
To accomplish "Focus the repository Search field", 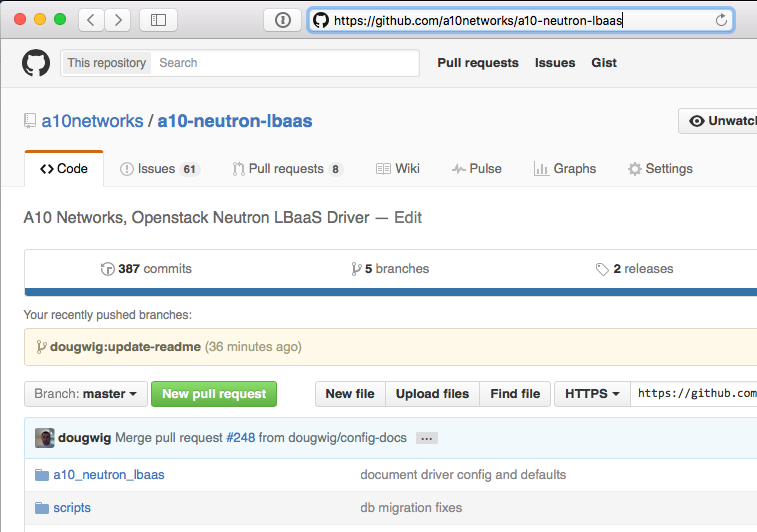I will (x=285, y=63).
